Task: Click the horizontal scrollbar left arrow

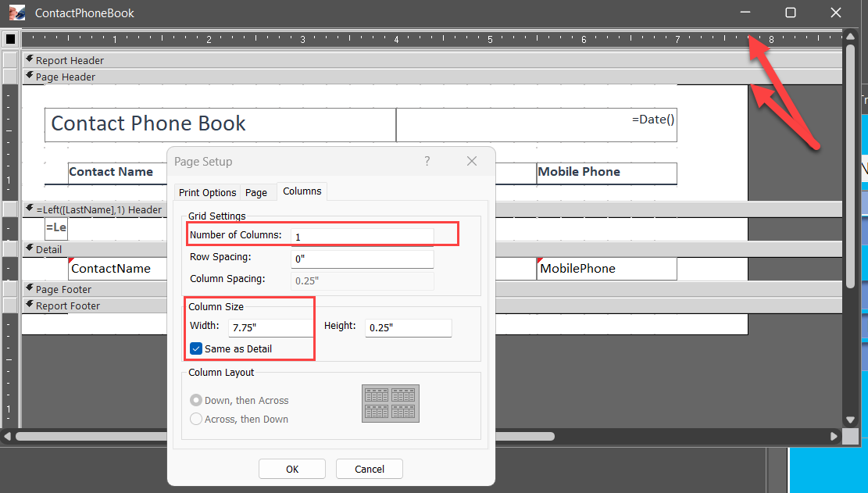Action: (7, 436)
